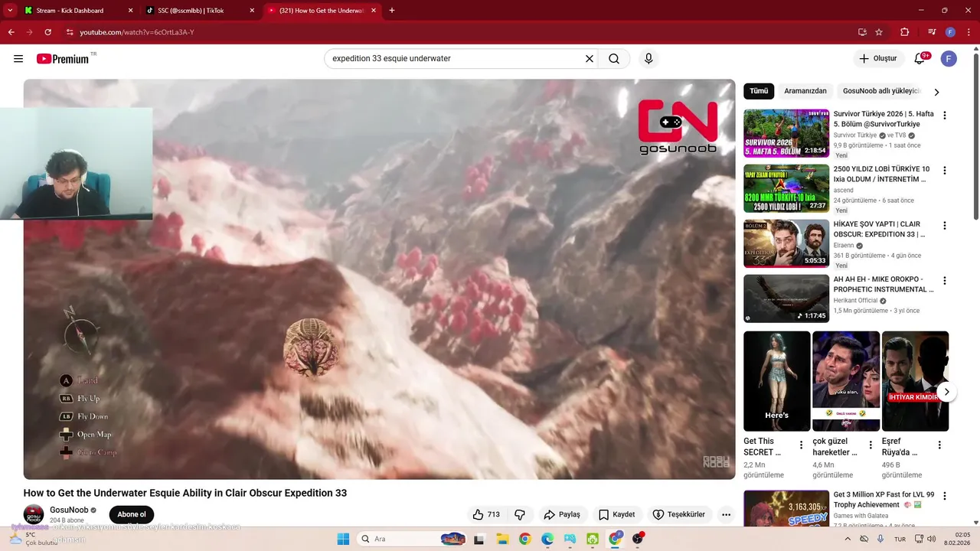Click the Windows taskbar search box
Viewport: 980px width, 551px height.
(413, 539)
